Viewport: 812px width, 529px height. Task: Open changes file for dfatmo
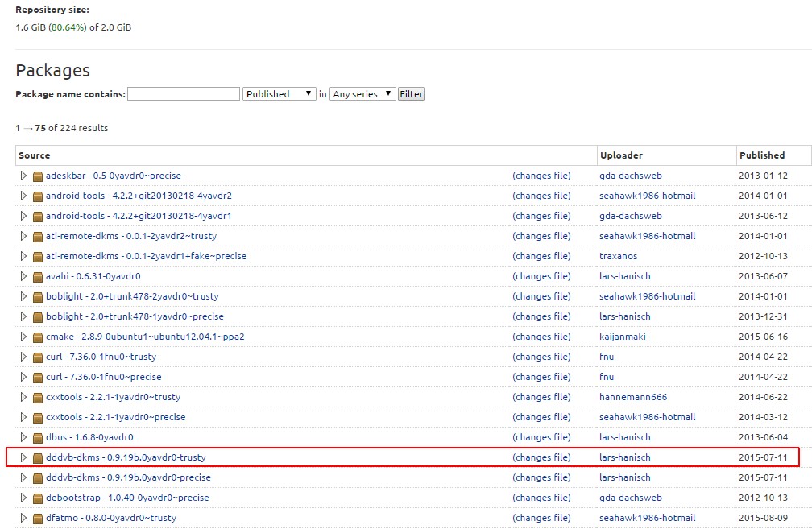(541, 519)
